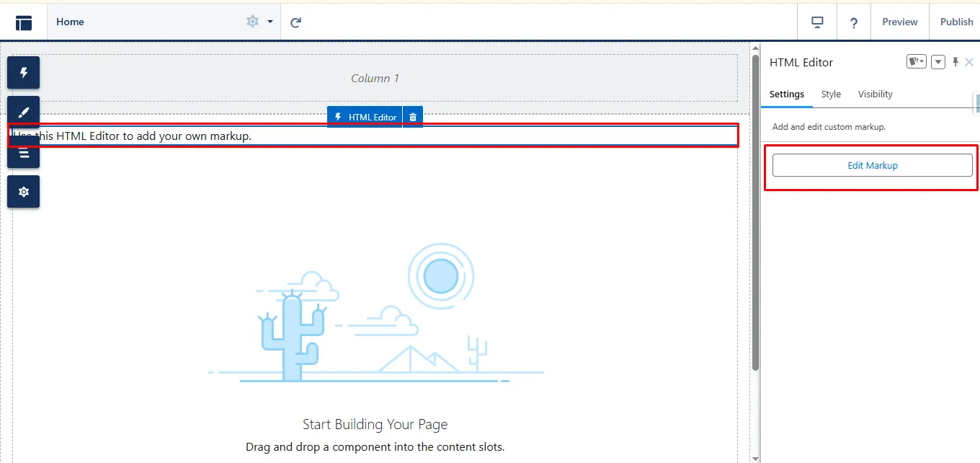Click the Preview button
Viewport: 980px width, 463px height.
point(900,22)
